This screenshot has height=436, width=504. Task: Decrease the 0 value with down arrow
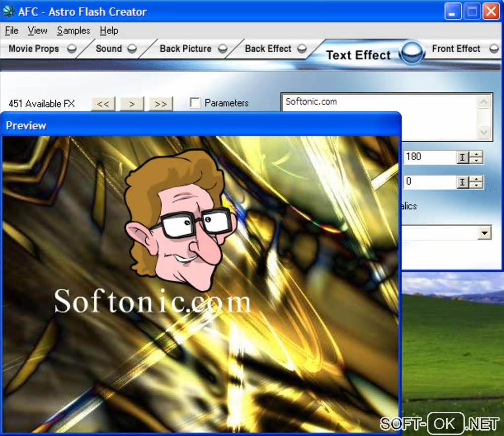coord(476,185)
